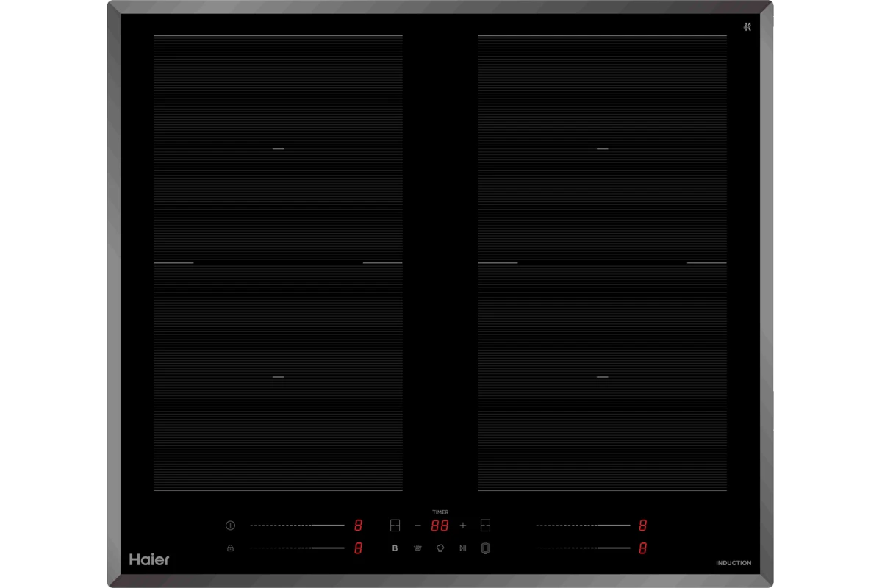
Task: Tap the rear-right cooking zone center mark
Action: click(x=603, y=148)
